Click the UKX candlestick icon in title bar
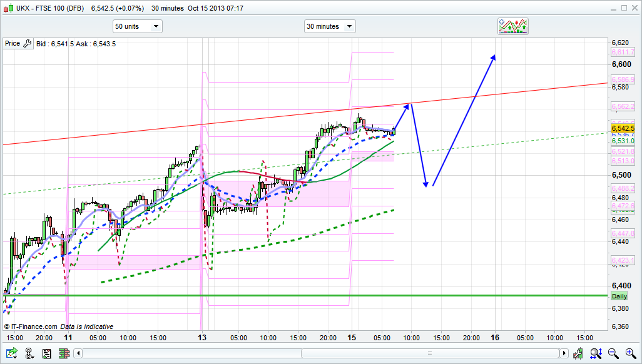Screen dimensions: 642x364 tap(8, 8)
